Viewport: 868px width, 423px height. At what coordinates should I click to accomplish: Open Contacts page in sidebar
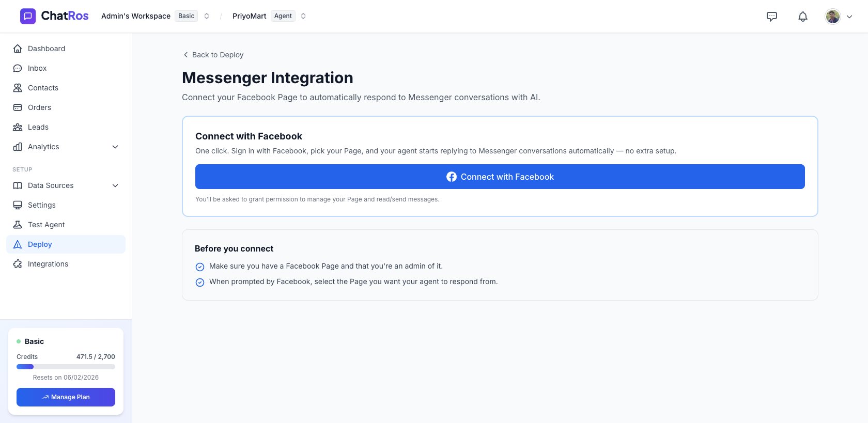pyautogui.click(x=66, y=88)
